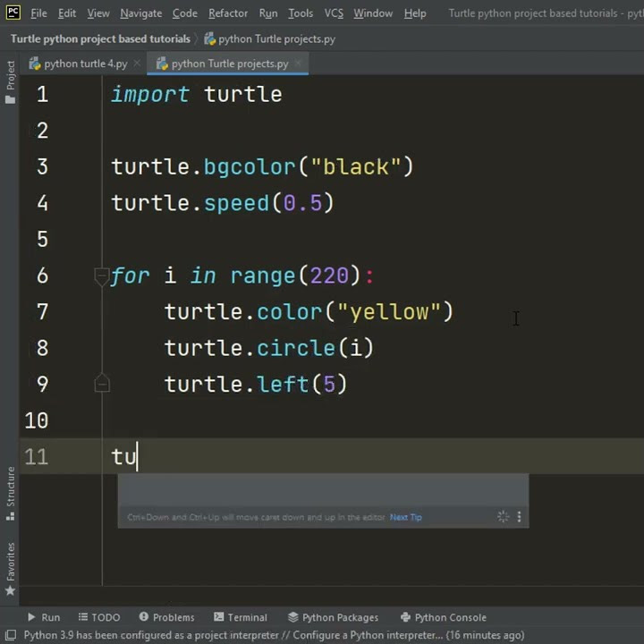
Task: Open the File menu
Action: [39, 13]
